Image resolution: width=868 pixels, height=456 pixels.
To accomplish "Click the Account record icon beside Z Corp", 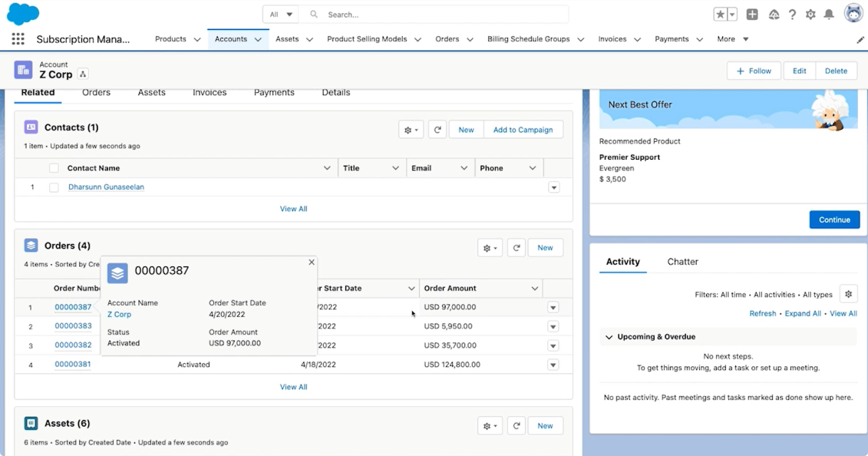I will point(23,71).
